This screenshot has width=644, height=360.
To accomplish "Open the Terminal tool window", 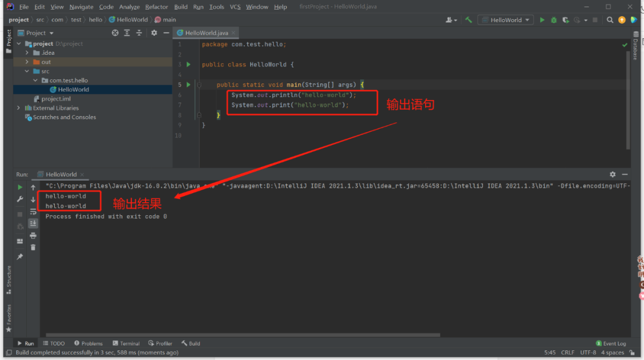I will coord(126,343).
